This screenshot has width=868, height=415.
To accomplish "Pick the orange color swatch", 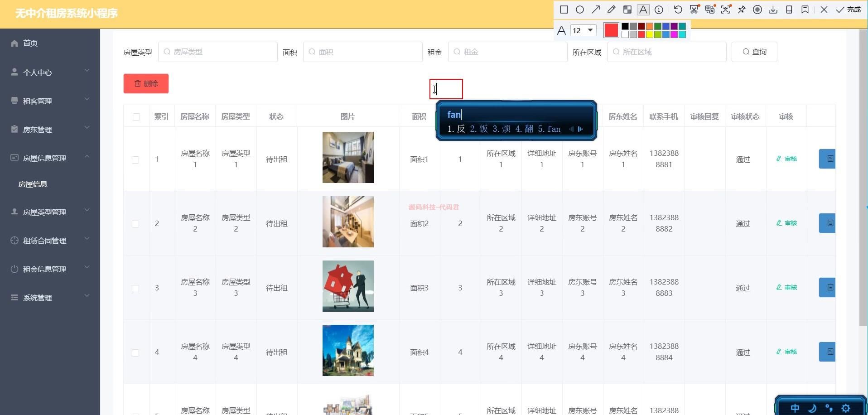I will click(x=650, y=26).
